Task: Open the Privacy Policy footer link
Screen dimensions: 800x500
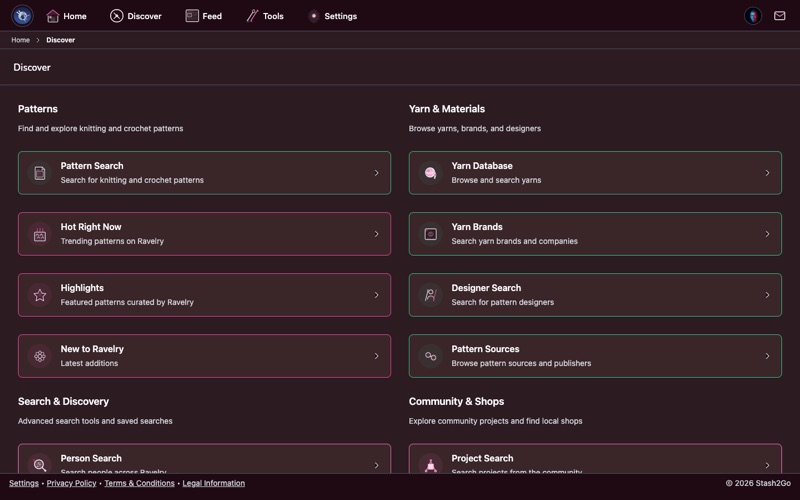Action: (x=71, y=483)
